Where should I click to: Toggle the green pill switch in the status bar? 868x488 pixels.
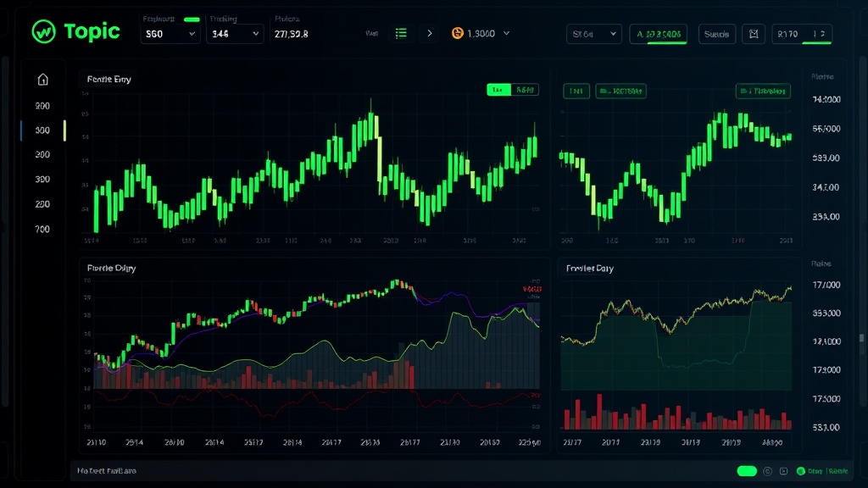747,471
